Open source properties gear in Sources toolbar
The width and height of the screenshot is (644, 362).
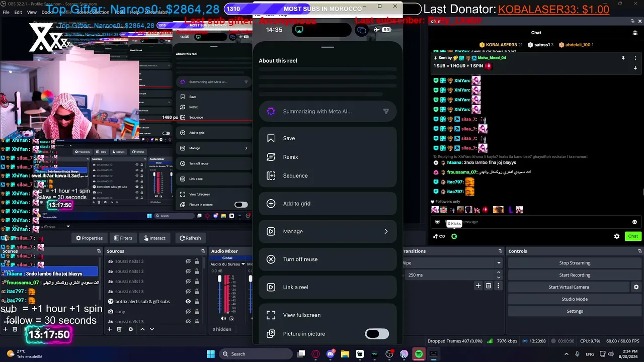pyautogui.click(x=131, y=329)
